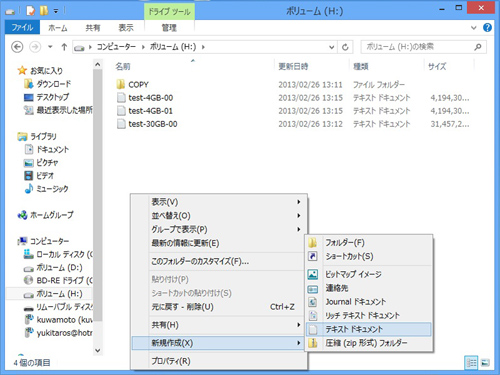500x375 pixels.
Task: Sort by the 更新日時 column header
Action: coord(293,66)
